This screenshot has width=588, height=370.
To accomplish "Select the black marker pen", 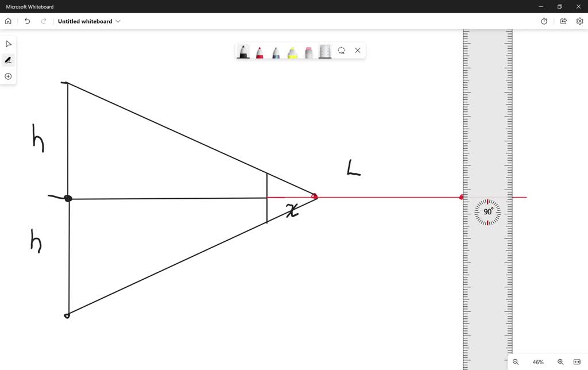I will (x=243, y=51).
